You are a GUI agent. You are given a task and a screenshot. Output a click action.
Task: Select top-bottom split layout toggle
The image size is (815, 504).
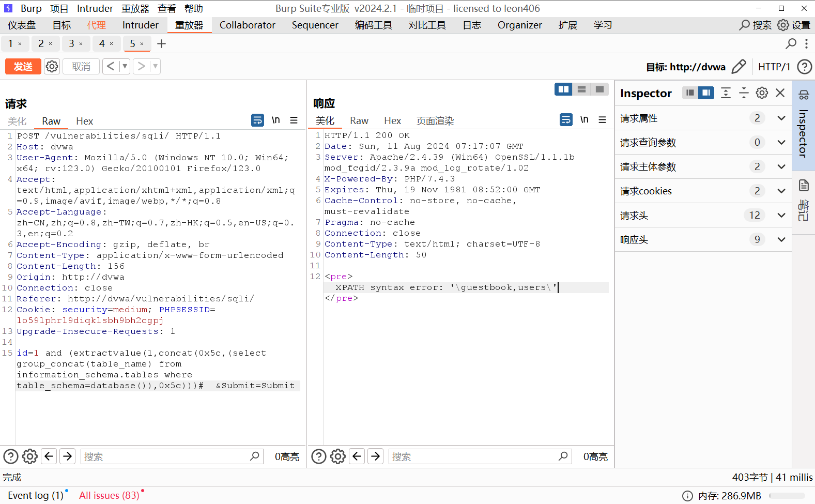coord(581,89)
